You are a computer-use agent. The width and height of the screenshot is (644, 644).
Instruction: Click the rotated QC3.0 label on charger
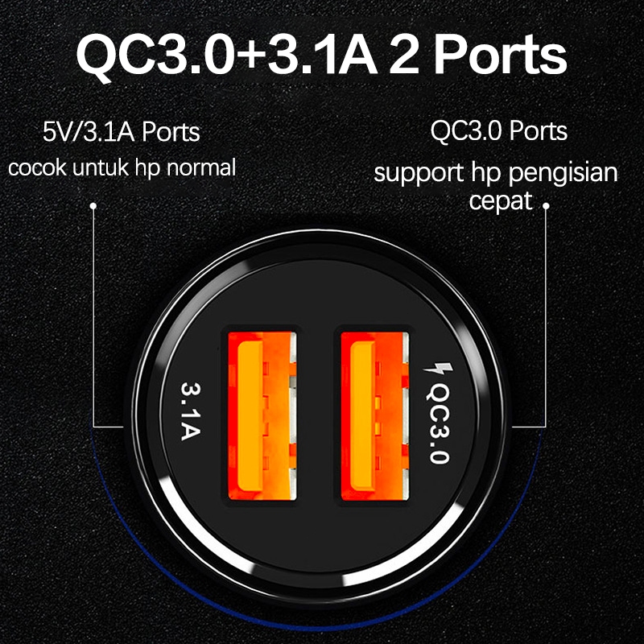click(x=438, y=423)
